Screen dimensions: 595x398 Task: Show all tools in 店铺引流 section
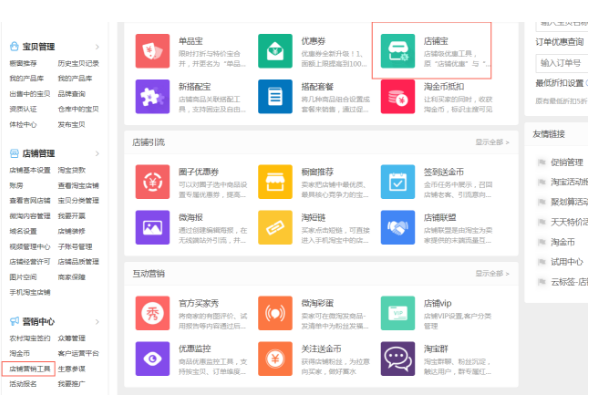point(492,142)
